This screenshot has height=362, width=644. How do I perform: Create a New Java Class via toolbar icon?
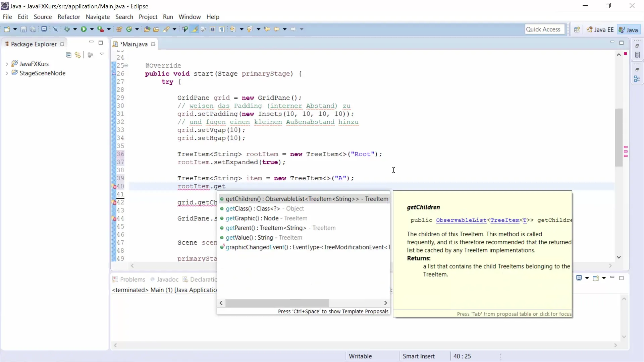tap(129, 29)
